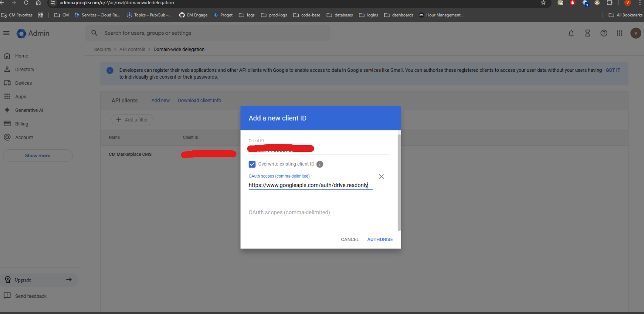Toggle Overwrite existing client ID checkbox

pyautogui.click(x=252, y=164)
